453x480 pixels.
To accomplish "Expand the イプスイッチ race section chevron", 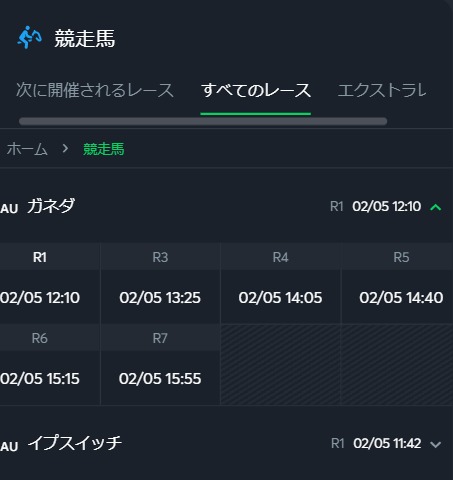I will click(x=435, y=444).
